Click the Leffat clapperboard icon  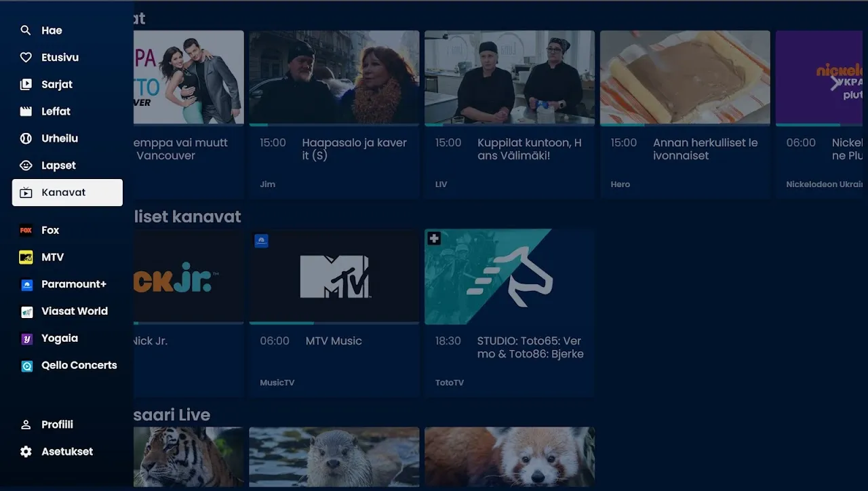[x=26, y=111]
